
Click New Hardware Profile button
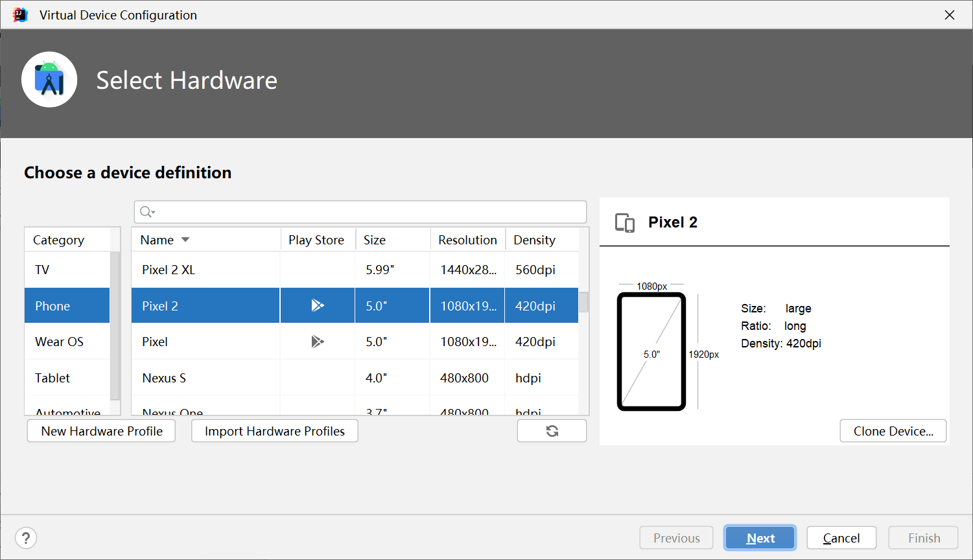(101, 431)
